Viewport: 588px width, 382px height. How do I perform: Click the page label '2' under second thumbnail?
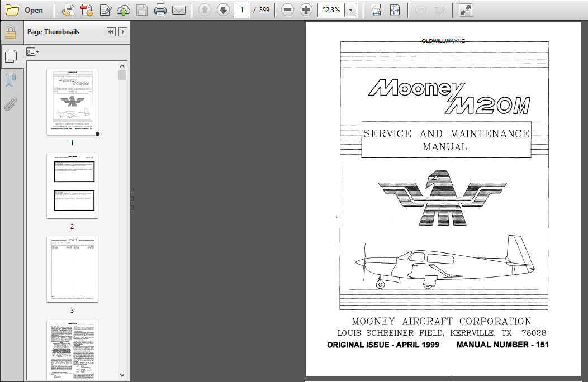click(72, 226)
